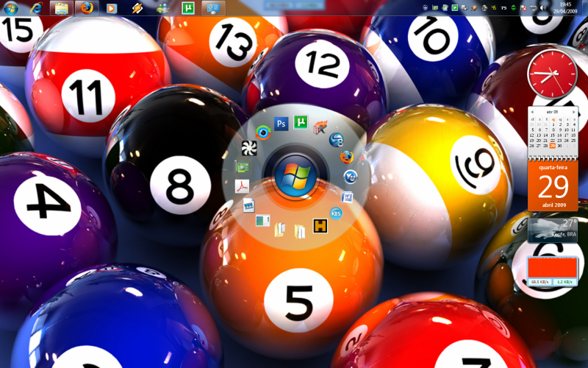This screenshot has height=368, width=588.
Task: Open the 19:45 clock in system tray
Action: point(565,7)
